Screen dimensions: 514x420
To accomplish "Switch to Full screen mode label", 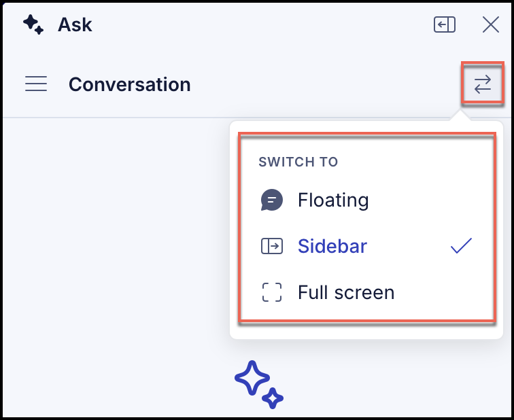I will (x=346, y=292).
